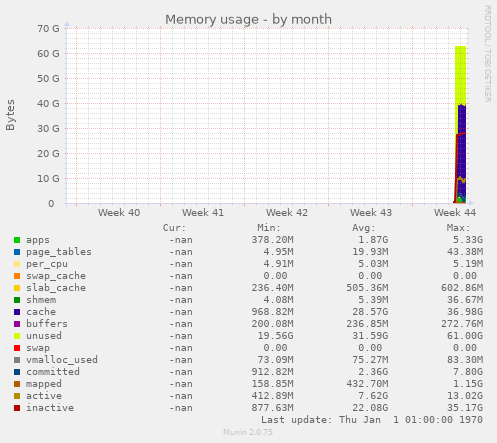The width and height of the screenshot is (497, 443).
Task: Click the cache dark blue swatch
Action: tap(17, 312)
